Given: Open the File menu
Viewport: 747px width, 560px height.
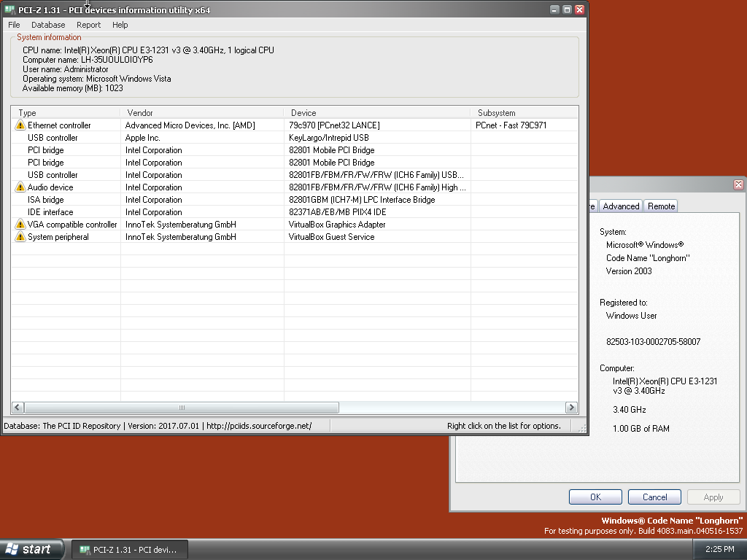Looking at the screenshot, I should (15, 25).
